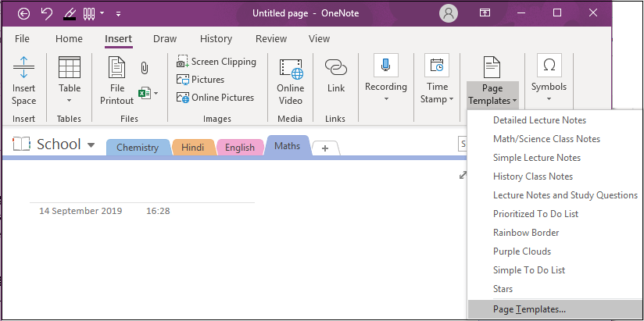Click the expand page arrow icon
This screenshot has width=644, height=321.
463,175
